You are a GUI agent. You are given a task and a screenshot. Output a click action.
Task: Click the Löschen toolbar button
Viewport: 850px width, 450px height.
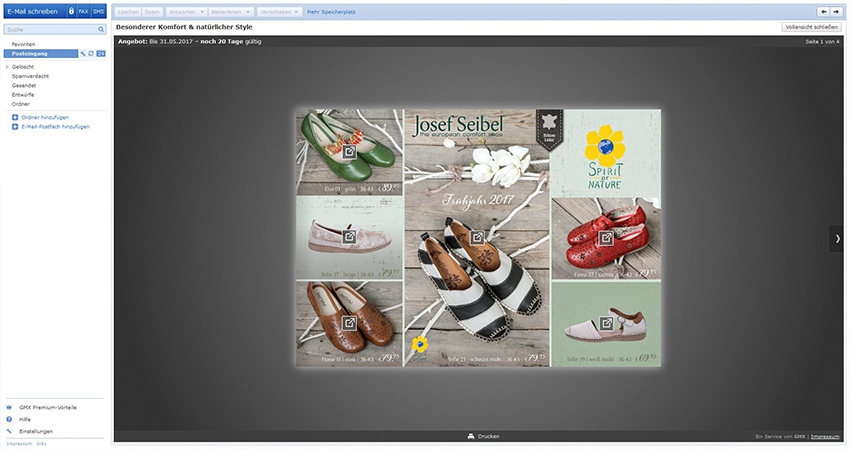click(128, 12)
